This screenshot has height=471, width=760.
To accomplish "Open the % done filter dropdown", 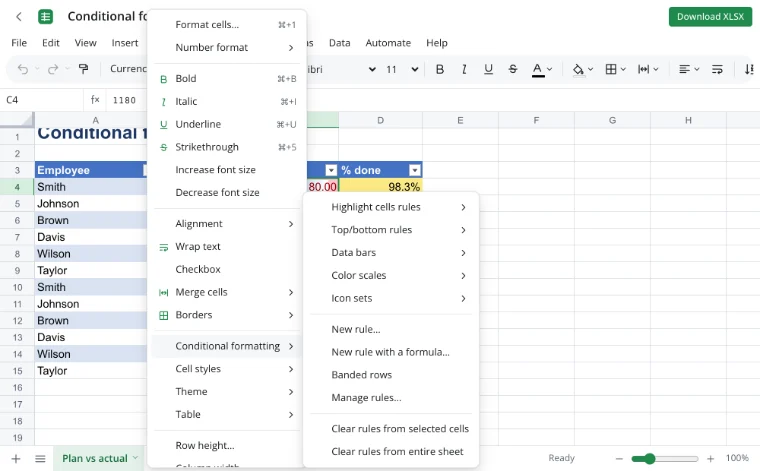I will click(414, 170).
